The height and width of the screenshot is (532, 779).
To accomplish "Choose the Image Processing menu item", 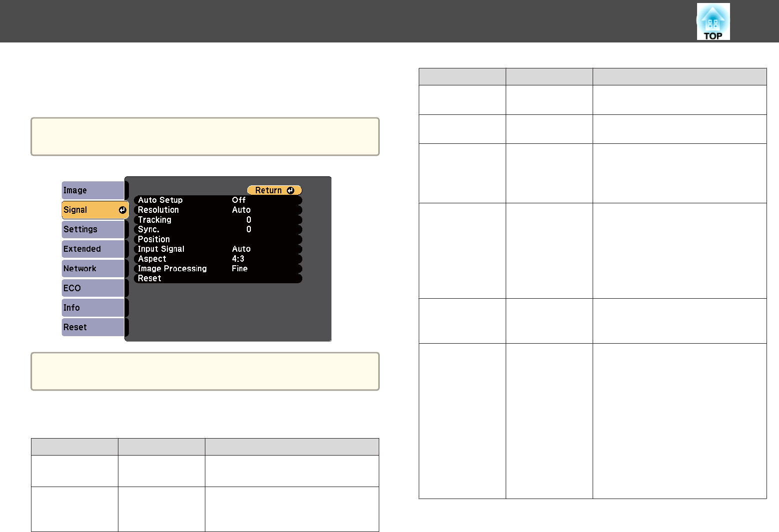I will coord(218,268).
